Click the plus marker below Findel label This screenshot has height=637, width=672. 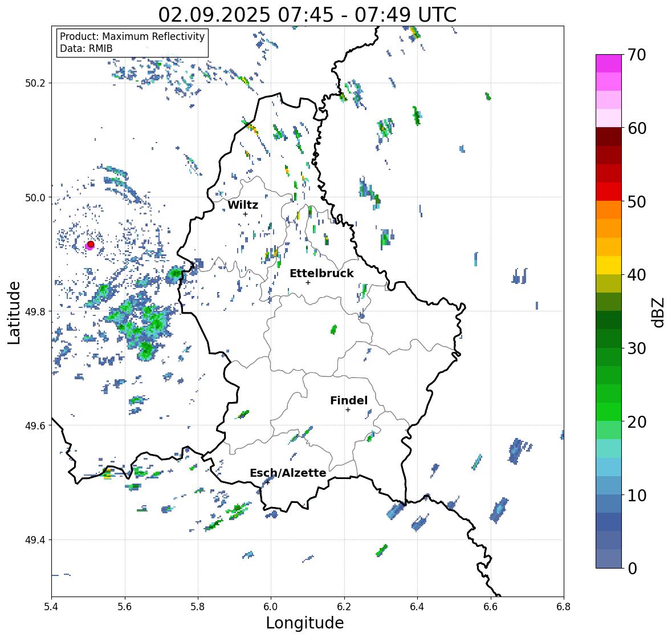[x=348, y=410]
